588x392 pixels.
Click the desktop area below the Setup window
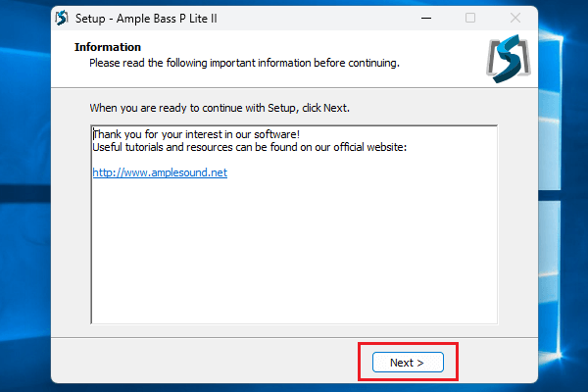tap(294, 387)
